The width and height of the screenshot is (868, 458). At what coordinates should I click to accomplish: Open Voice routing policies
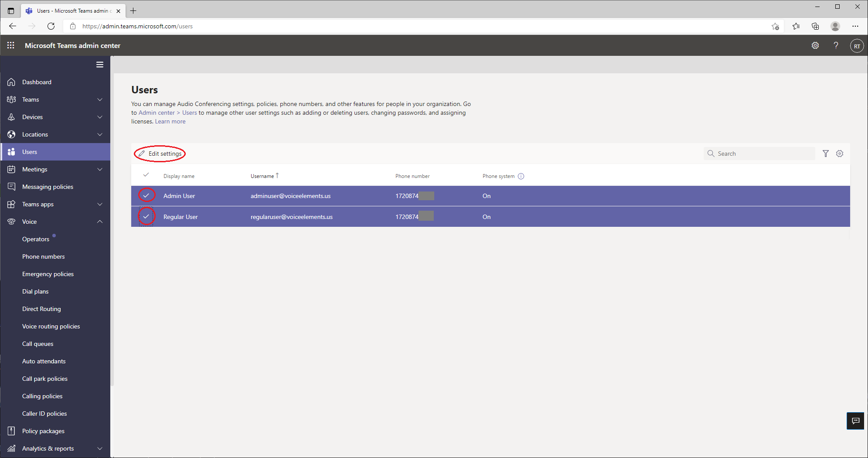[x=51, y=326]
